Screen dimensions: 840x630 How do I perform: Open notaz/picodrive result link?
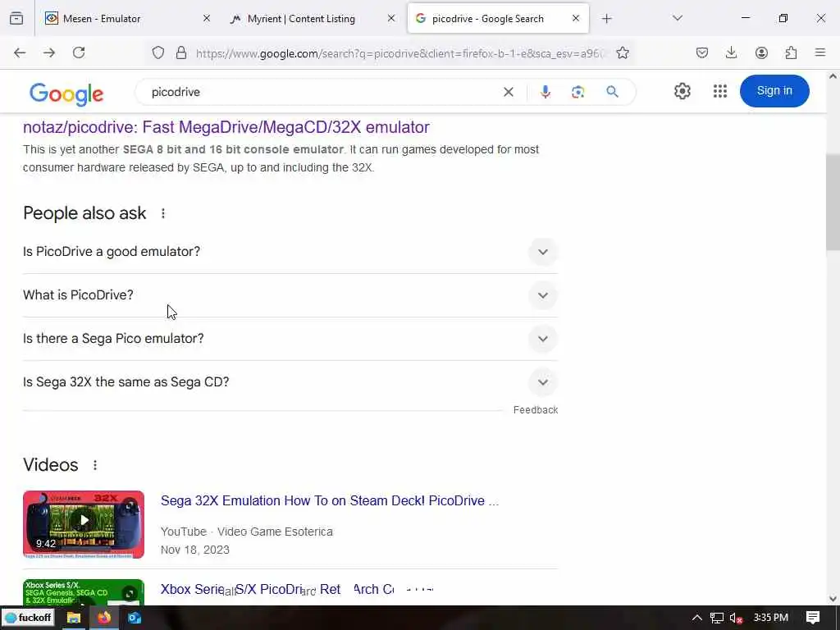coord(226,127)
